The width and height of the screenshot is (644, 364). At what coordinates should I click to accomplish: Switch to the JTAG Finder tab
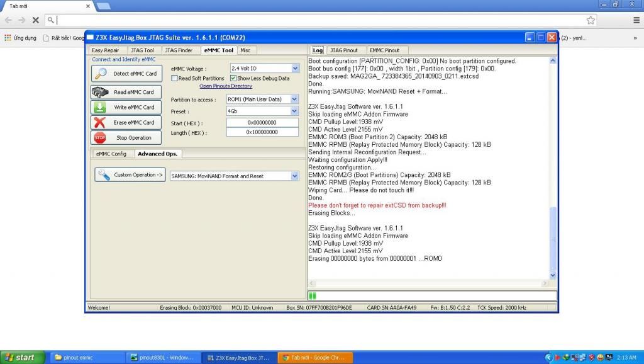pos(179,50)
